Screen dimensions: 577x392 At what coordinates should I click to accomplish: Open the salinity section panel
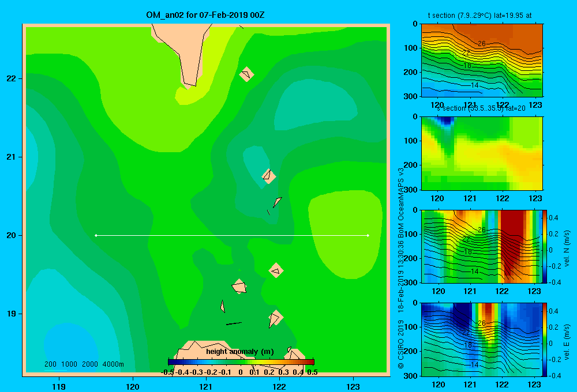click(x=482, y=153)
